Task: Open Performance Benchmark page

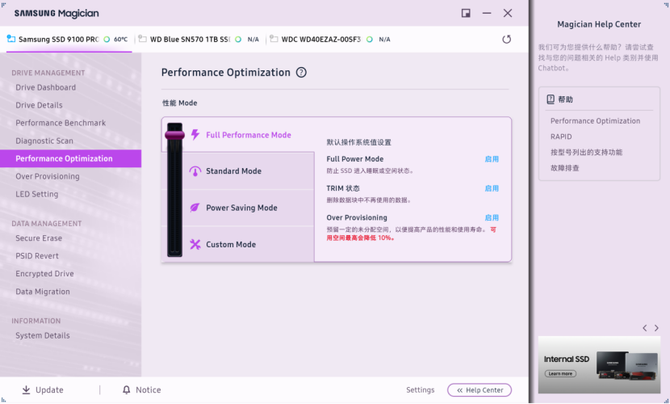Action: click(x=60, y=123)
